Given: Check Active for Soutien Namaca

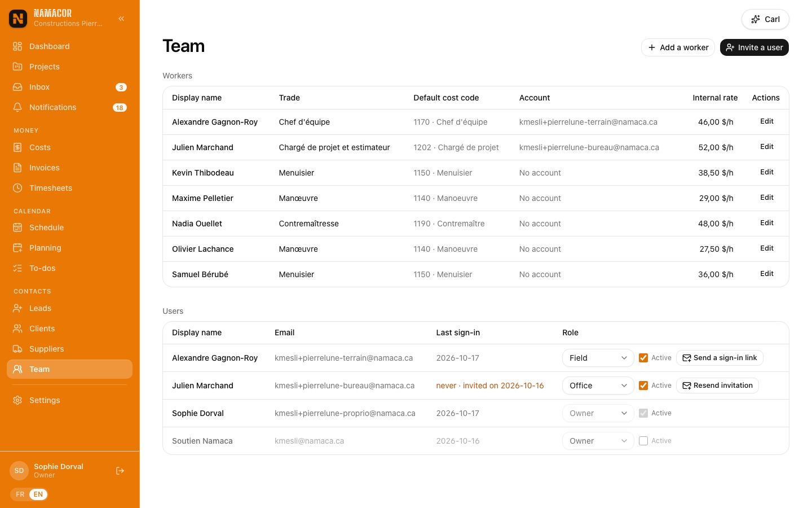Looking at the screenshot, I should tap(643, 441).
